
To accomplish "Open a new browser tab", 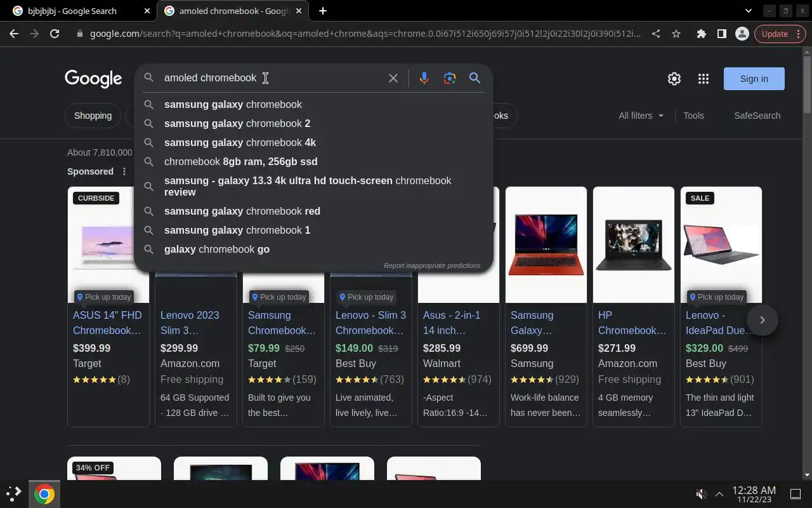I will 322,11.
